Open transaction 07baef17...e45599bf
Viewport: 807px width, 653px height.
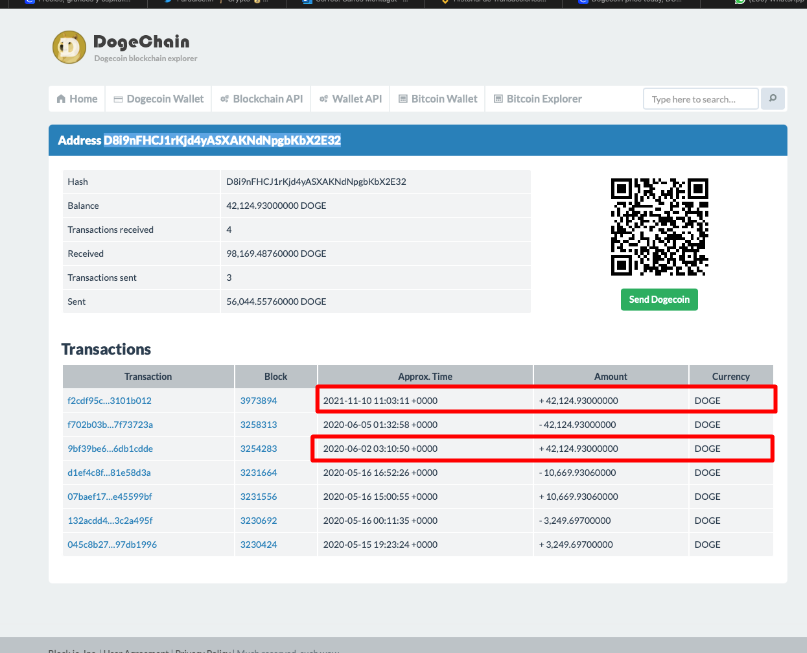[x=110, y=497]
